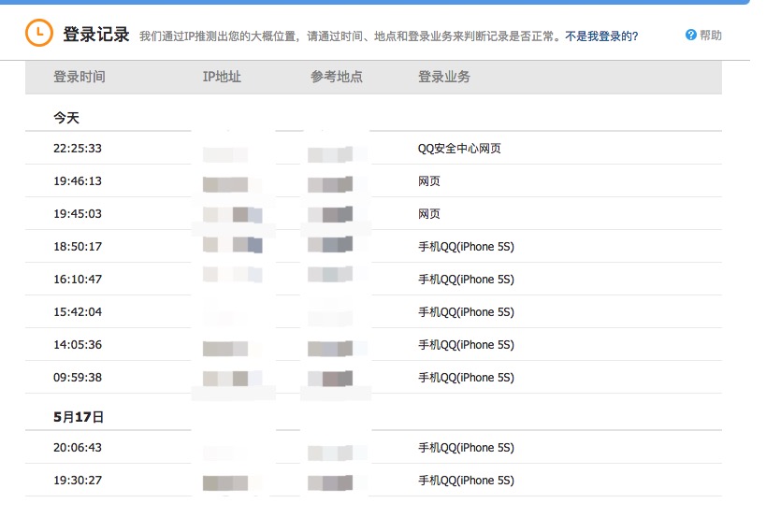The height and width of the screenshot is (532, 766).
Task: Click the 14:05:36 login time
Action: (78, 345)
